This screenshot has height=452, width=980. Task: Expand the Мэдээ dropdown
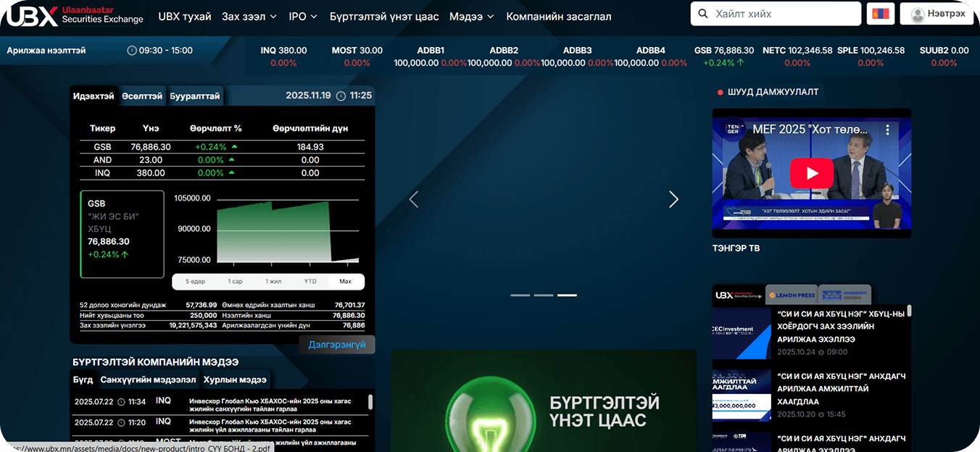coord(470,15)
